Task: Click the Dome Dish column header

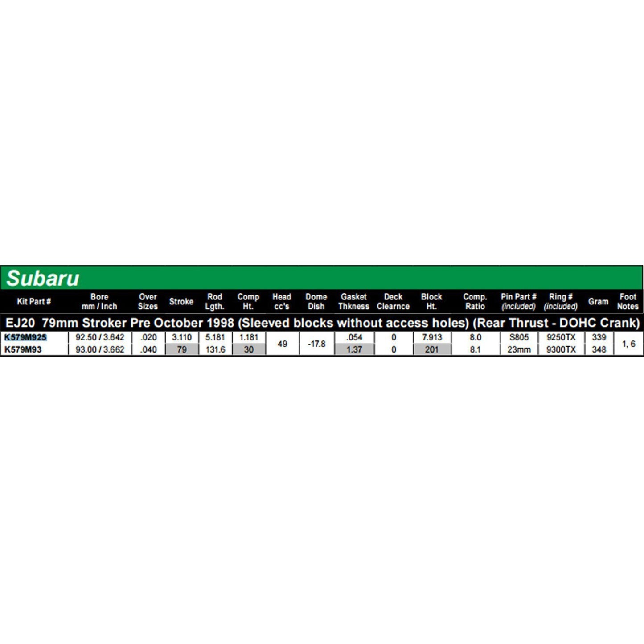Action: (316, 302)
